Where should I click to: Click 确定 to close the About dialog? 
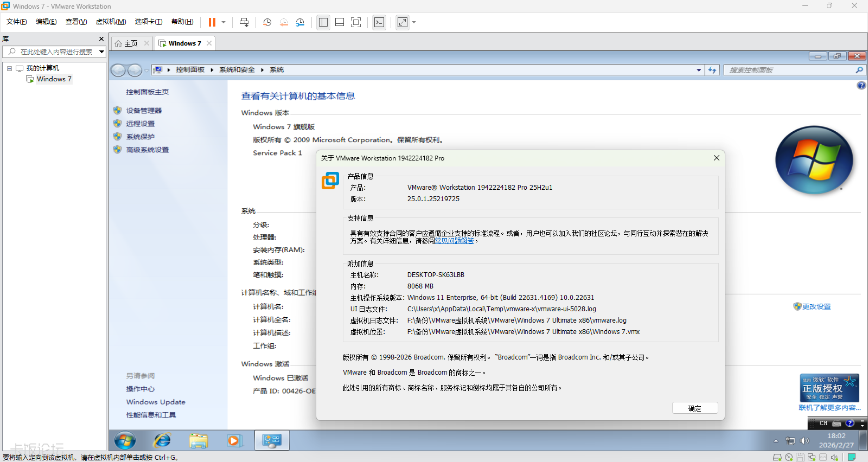(694, 408)
